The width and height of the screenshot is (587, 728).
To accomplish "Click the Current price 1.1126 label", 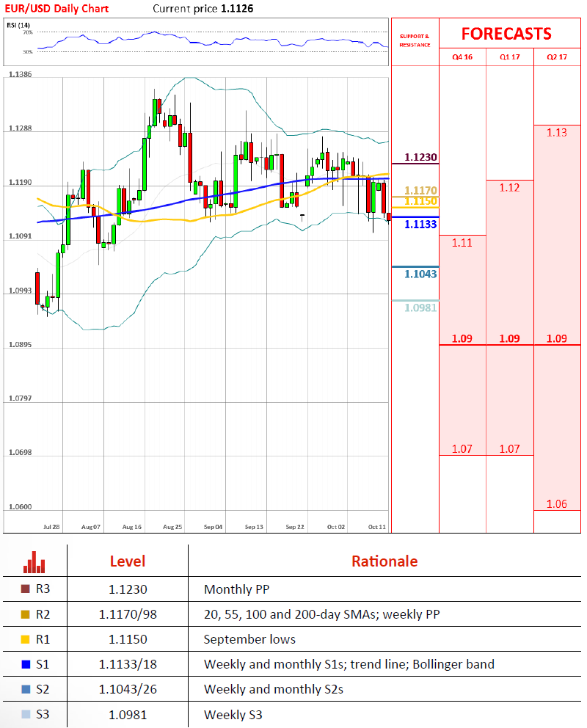I will (x=203, y=8).
